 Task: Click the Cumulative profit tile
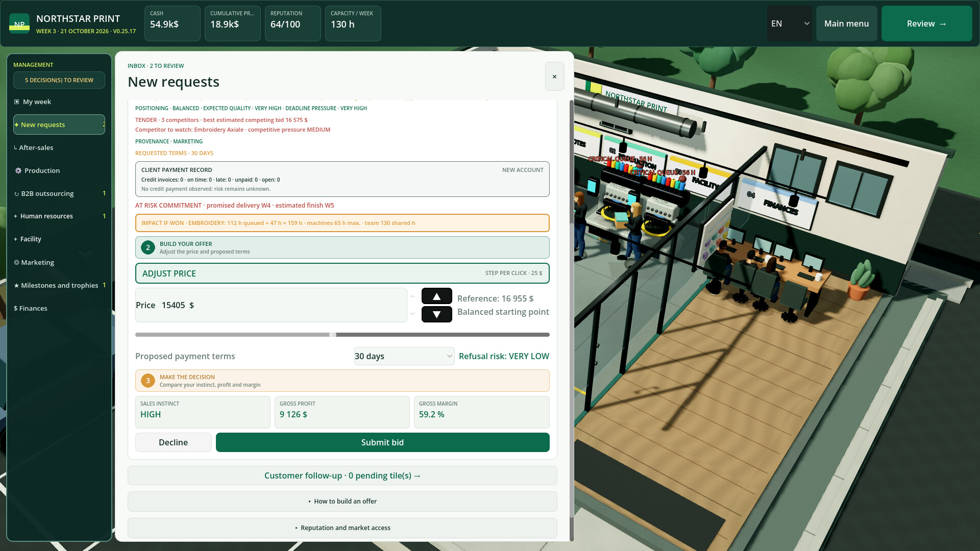233,23
